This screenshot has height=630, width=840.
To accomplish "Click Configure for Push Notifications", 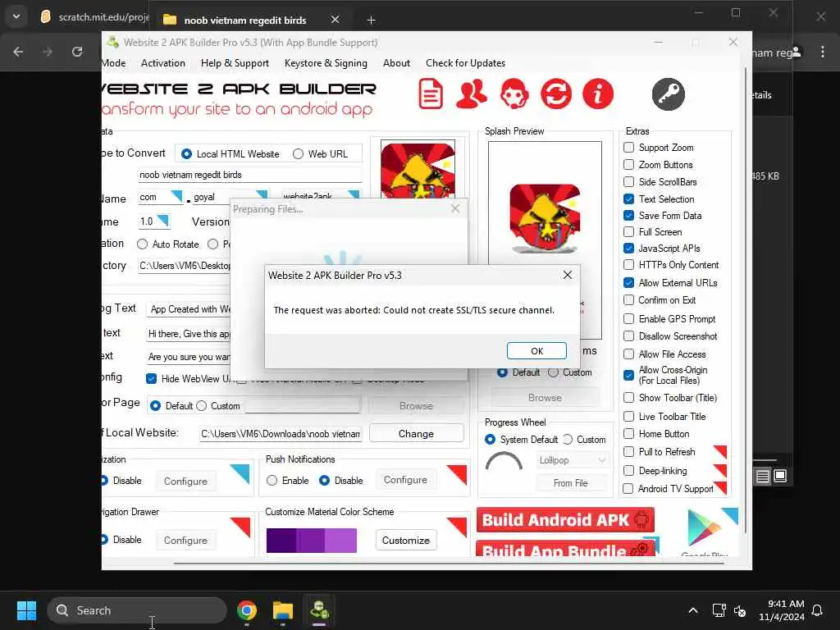I will pos(405,480).
